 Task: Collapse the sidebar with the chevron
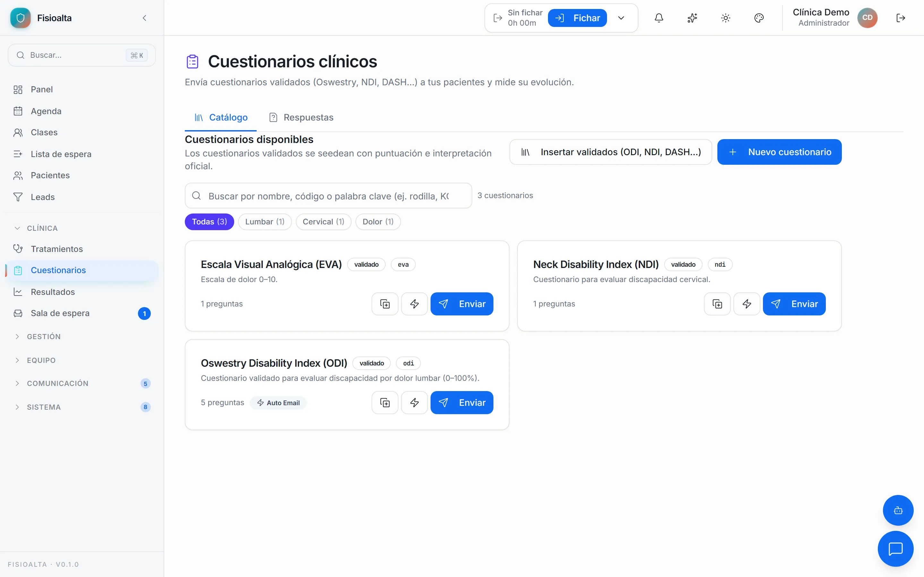point(144,18)
